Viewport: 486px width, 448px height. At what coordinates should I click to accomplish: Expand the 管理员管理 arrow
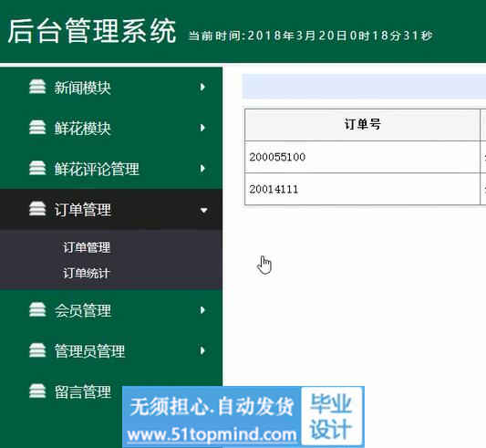[x=202, y=350]
